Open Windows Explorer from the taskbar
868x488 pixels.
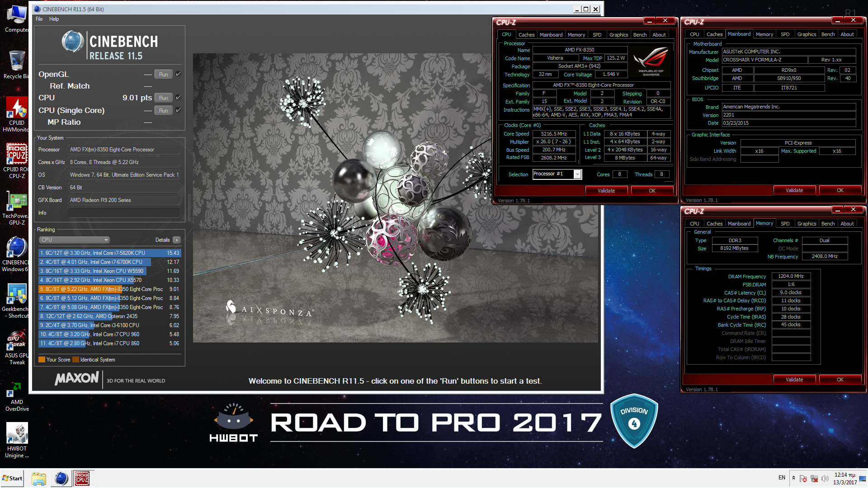pos(39,479)
